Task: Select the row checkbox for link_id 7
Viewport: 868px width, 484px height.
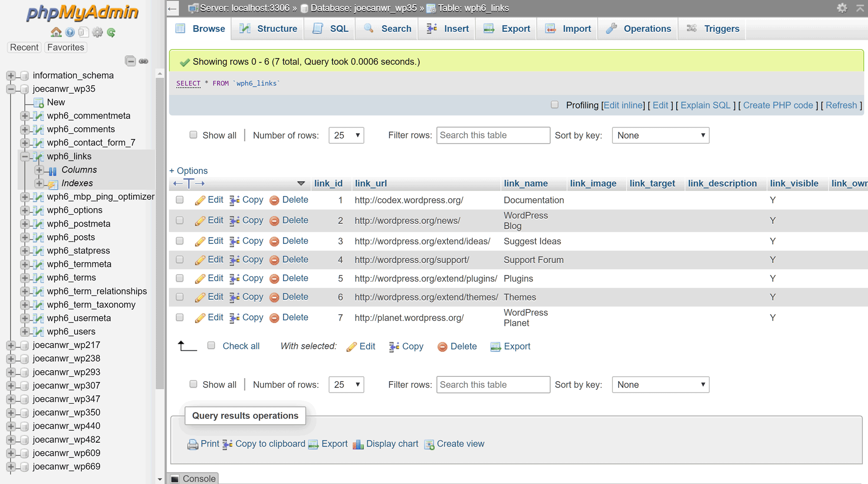Action: click(180, 317)
